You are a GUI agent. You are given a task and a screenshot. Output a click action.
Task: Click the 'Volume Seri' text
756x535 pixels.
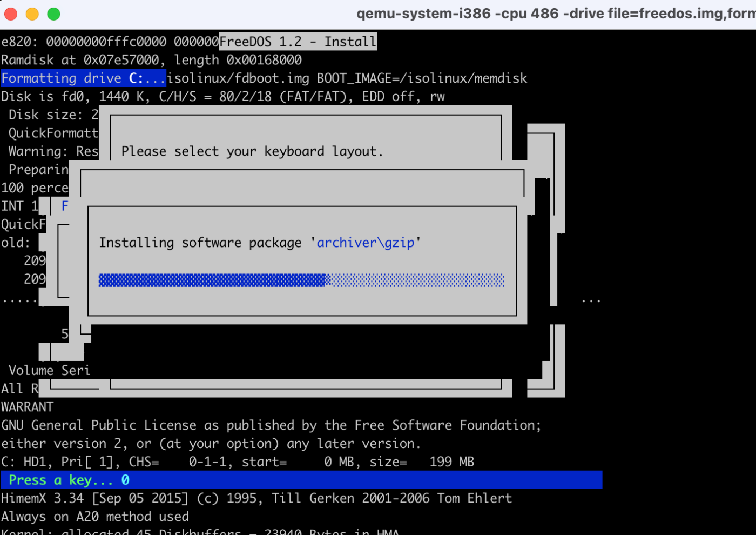[x=49, y=371]
